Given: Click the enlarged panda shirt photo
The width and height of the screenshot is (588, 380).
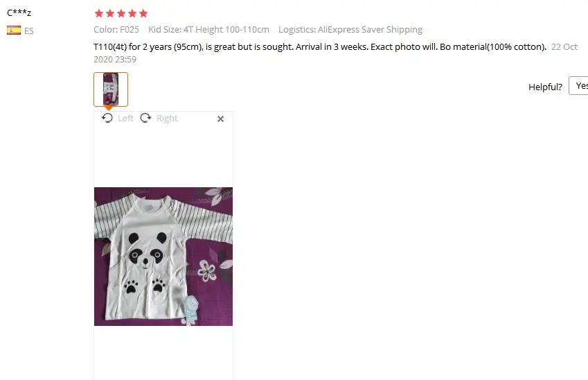Looking at the screenshot, I should 163,257.
